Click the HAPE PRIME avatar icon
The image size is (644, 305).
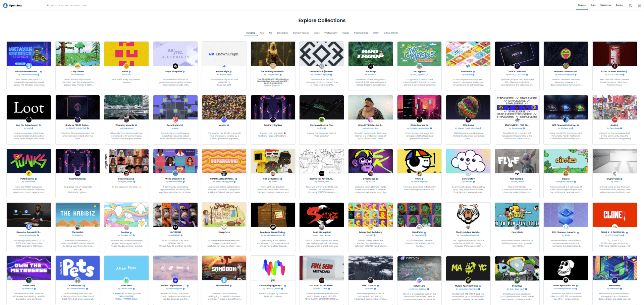[175, 227]
